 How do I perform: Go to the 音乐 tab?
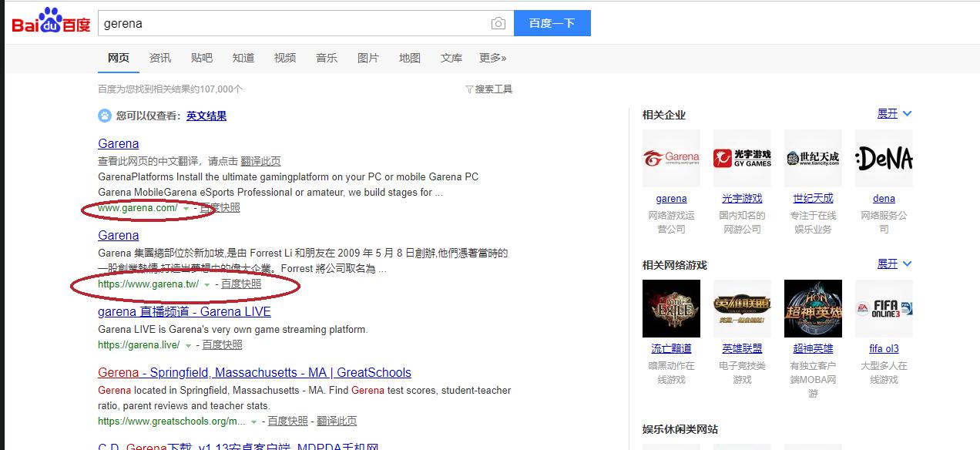[x=327, y=58]
